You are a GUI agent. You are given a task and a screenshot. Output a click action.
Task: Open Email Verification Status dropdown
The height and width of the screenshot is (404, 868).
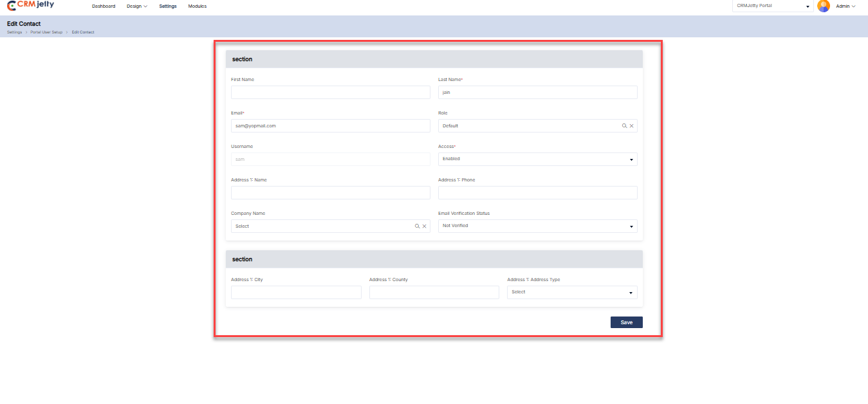click(537, 226)
